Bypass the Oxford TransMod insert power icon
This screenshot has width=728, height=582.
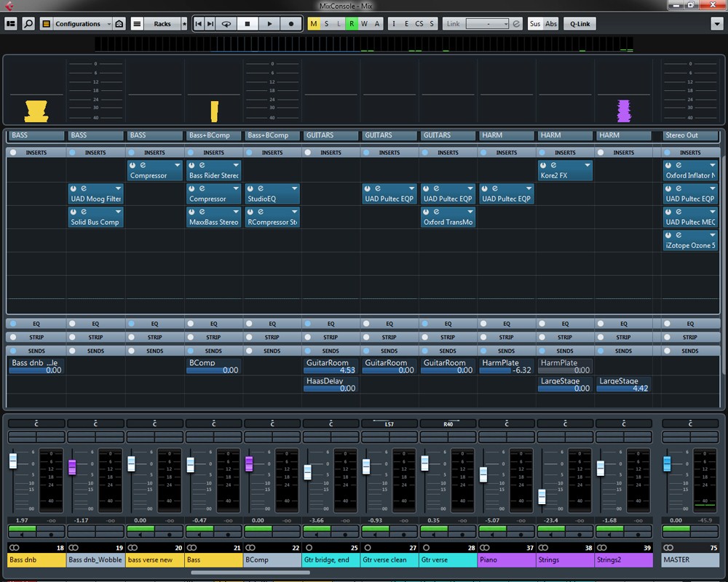[426, 212]
